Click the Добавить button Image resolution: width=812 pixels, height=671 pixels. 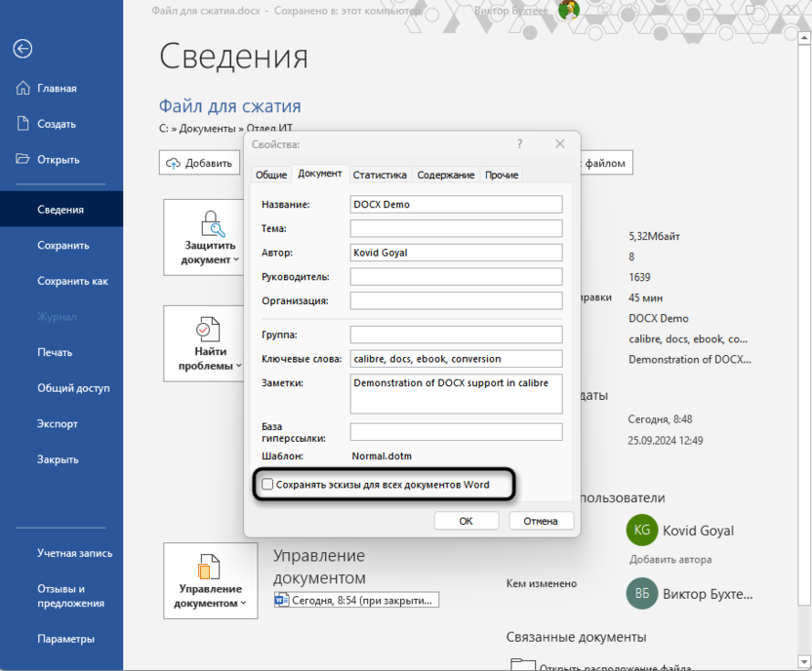[199, 163]
